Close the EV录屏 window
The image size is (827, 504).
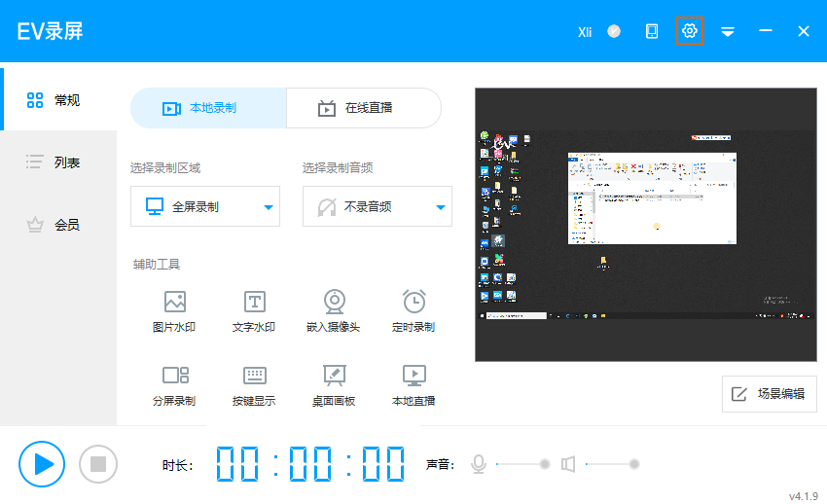[x=804, y=32]
